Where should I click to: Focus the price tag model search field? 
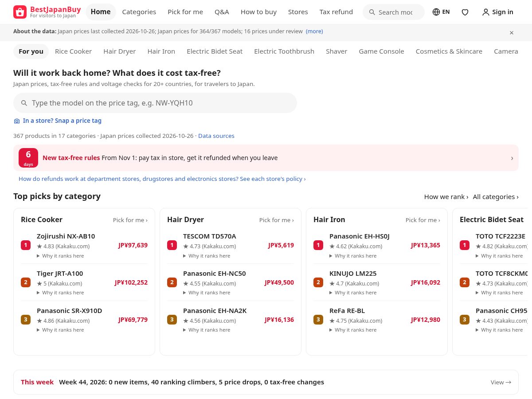[x=155, y=103]
